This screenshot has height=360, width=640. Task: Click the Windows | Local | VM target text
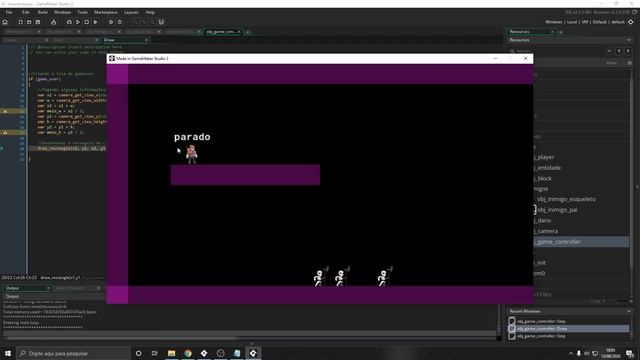(x=585, y=22)
